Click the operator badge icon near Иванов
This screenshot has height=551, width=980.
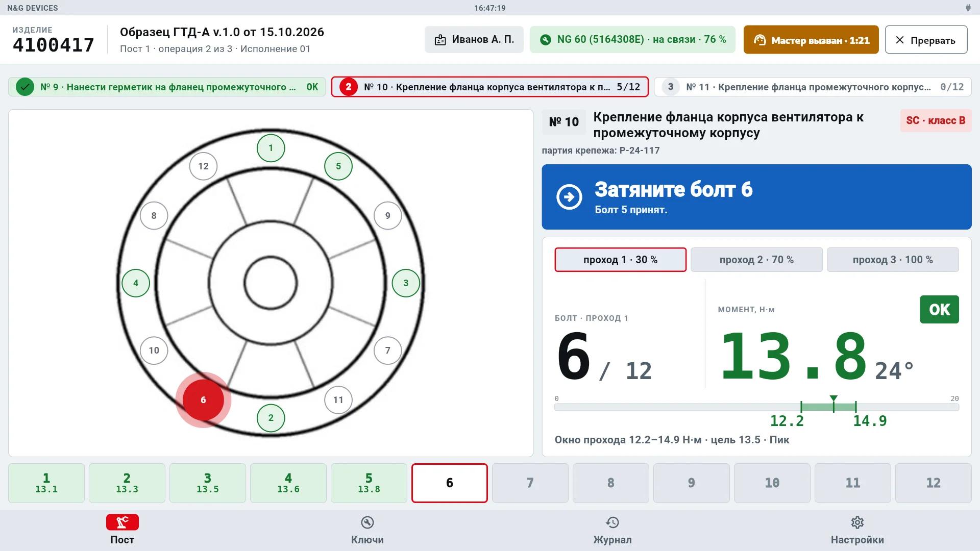pos(440,40)
